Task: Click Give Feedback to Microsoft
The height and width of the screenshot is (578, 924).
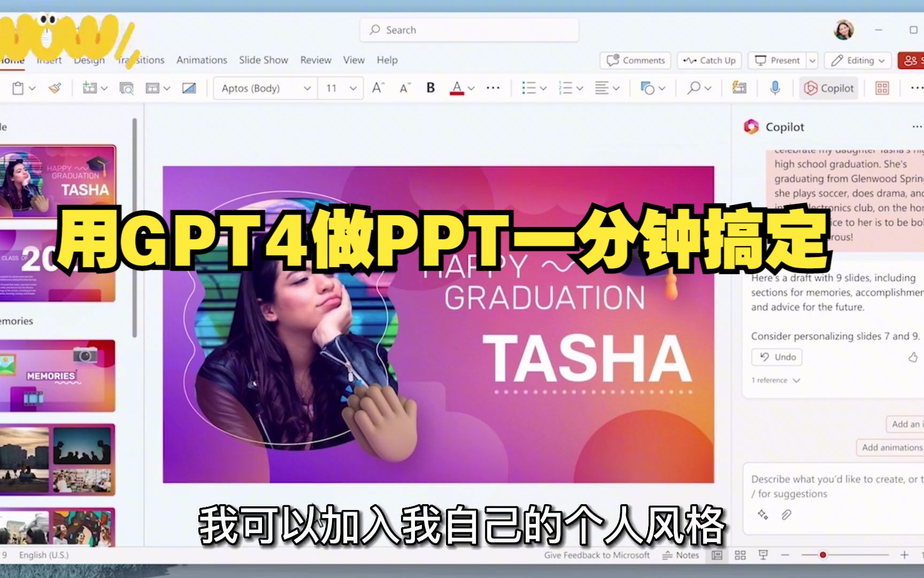Action: pos(597,555)
